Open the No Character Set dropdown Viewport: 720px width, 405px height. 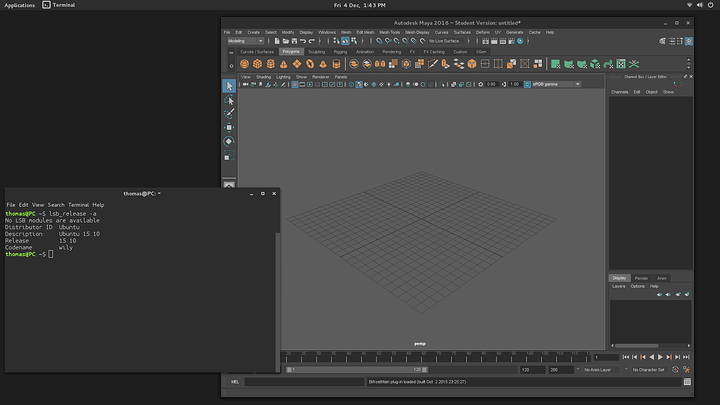pos(650,369)
